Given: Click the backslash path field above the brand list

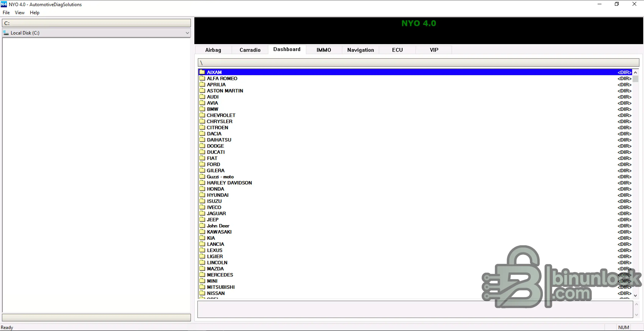Looking at the screenshot, I should [418, 63].
